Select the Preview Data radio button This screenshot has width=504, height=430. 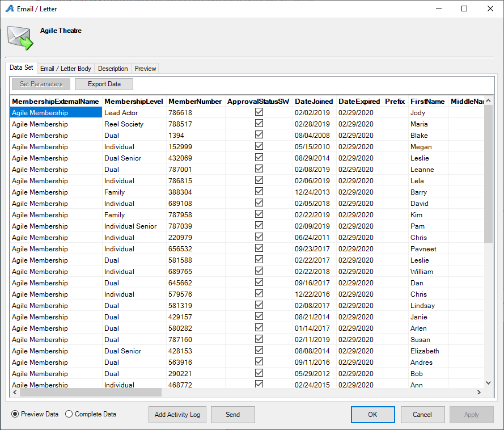[15, 414]
